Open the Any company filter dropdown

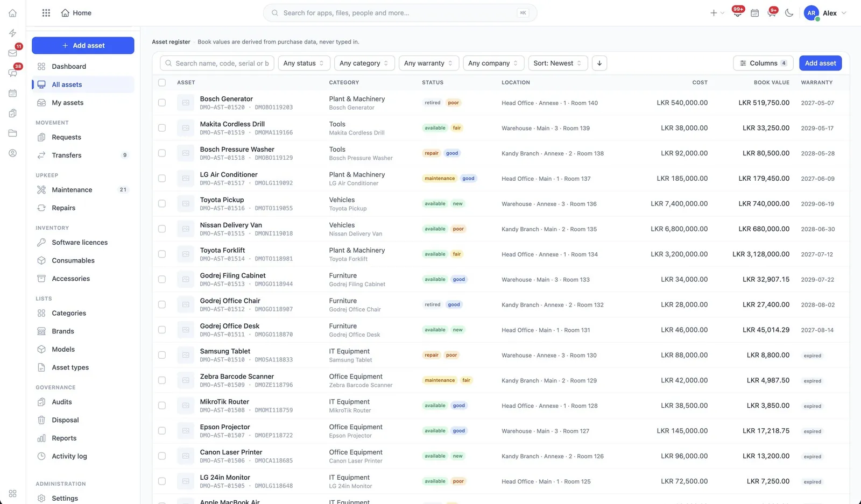pos(493,63)
